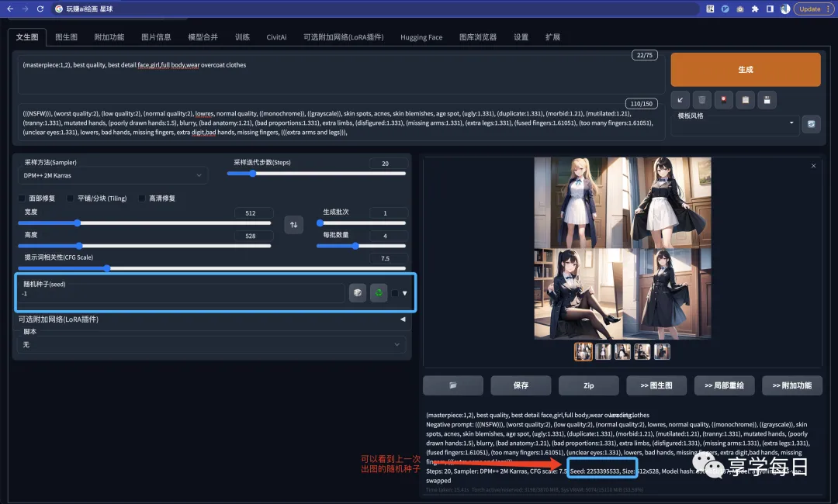Enable 高清修复 hires fix checkbox

click(x=142, y=198)
